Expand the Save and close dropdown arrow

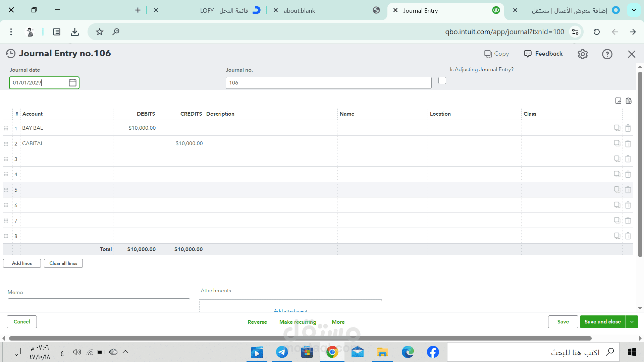632,322
